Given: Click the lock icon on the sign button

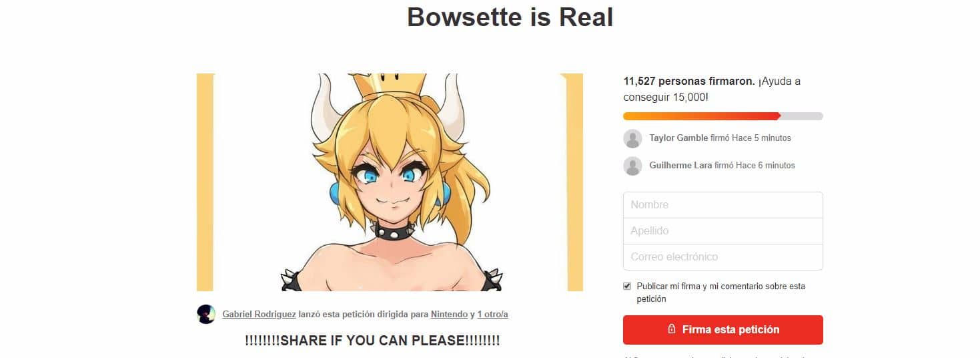Looking at the screenshot, I should point(672,330).
